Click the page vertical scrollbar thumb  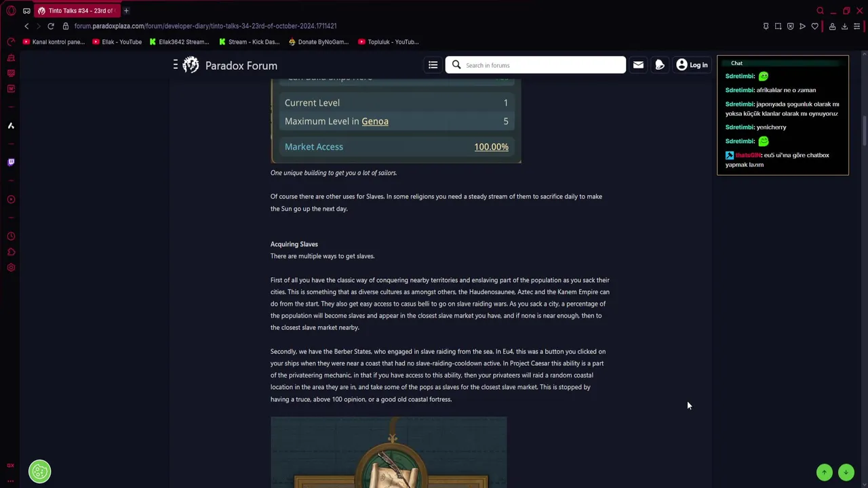pyautogui.click(x=865, y=130)
